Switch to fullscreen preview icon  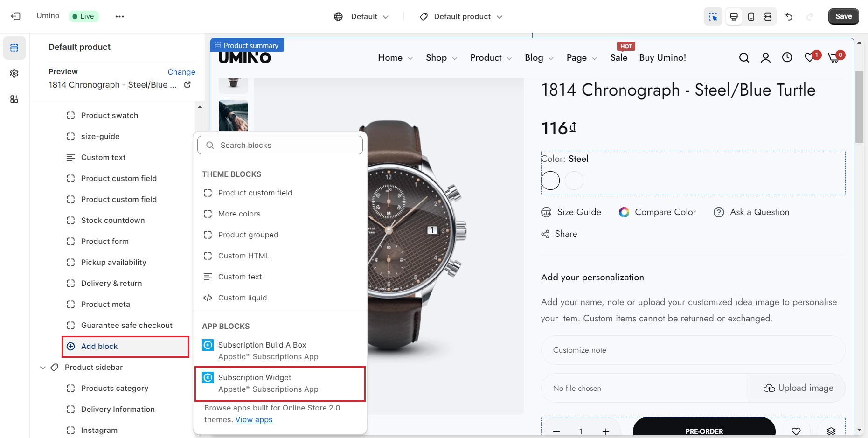768,17
